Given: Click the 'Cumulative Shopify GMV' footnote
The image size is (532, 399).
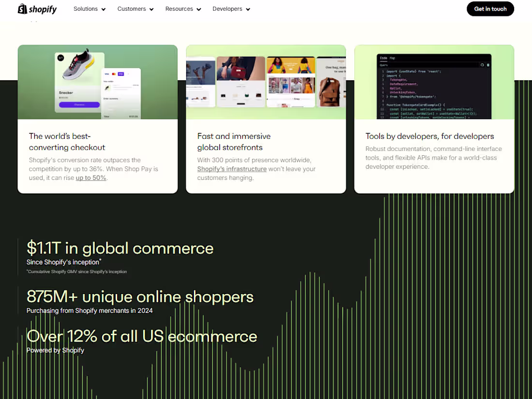Looking at the screenshot, I should pyautogui.click(x=77, y=272).
